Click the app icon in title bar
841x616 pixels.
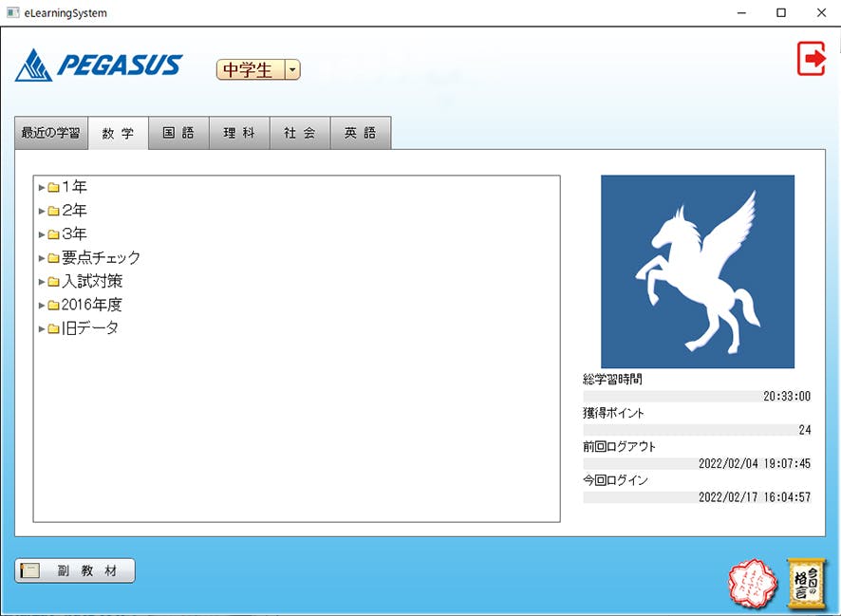tap(13, 13)
